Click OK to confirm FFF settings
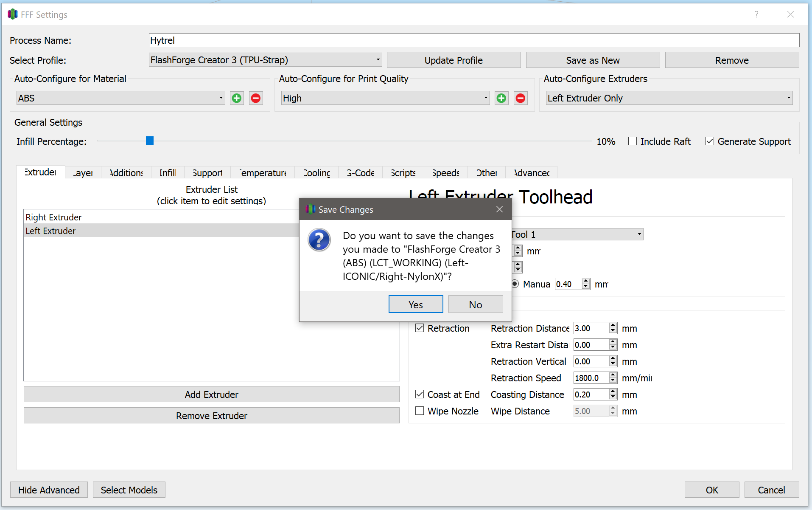This screenshot has height=510, width=812. click(x=712, y=490)
